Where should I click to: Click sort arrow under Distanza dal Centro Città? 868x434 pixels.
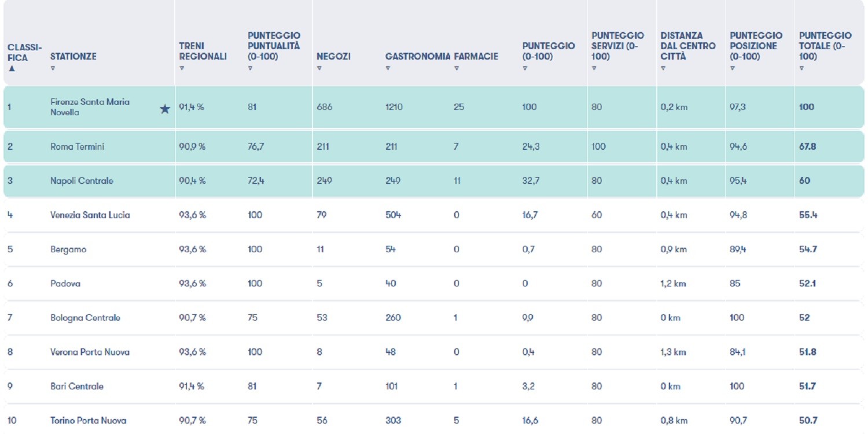click(x=663, y=68)
